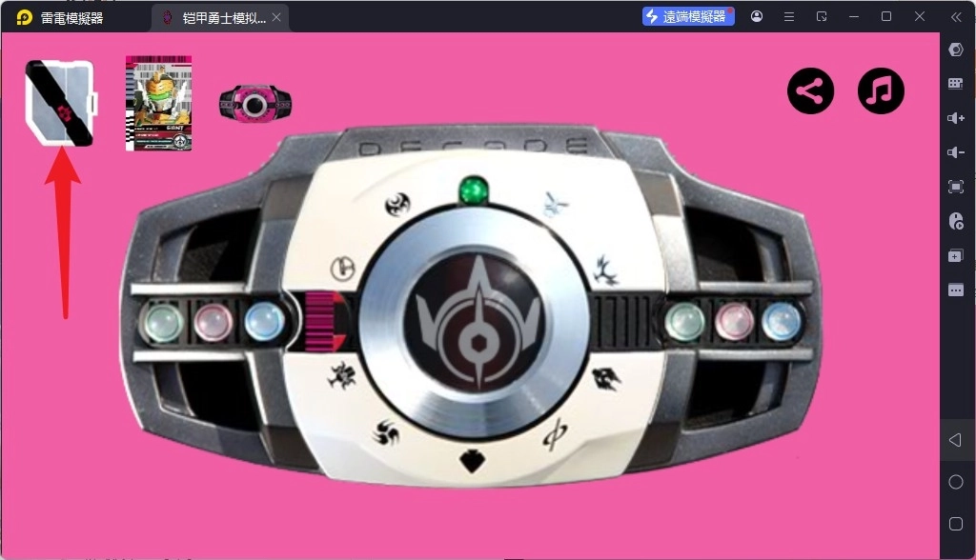Click the 遠端模擬器 remote emulator button
The width and height of the screenshot is (976, 560).
pyautogui.click(x=688, y=16)
